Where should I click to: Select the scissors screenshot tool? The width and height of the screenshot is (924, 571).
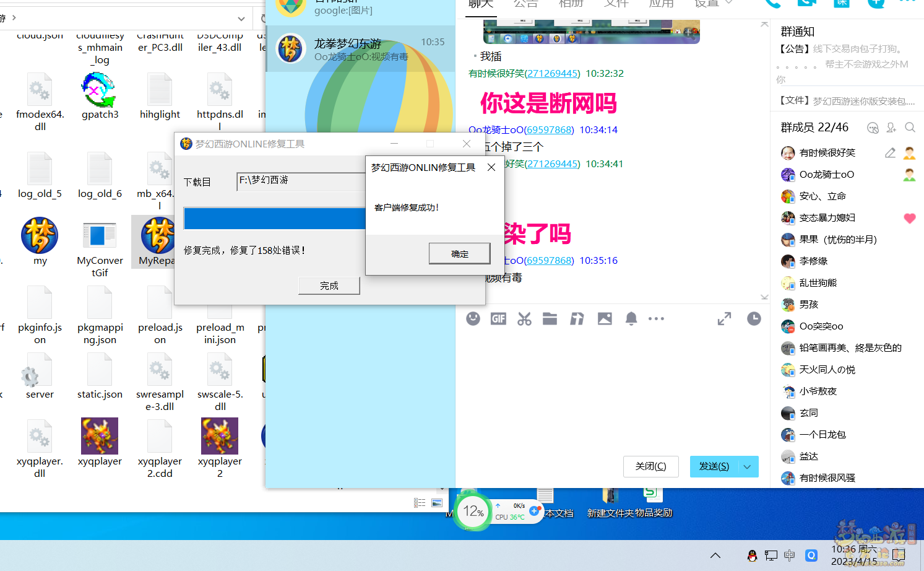tap(525, 319)
